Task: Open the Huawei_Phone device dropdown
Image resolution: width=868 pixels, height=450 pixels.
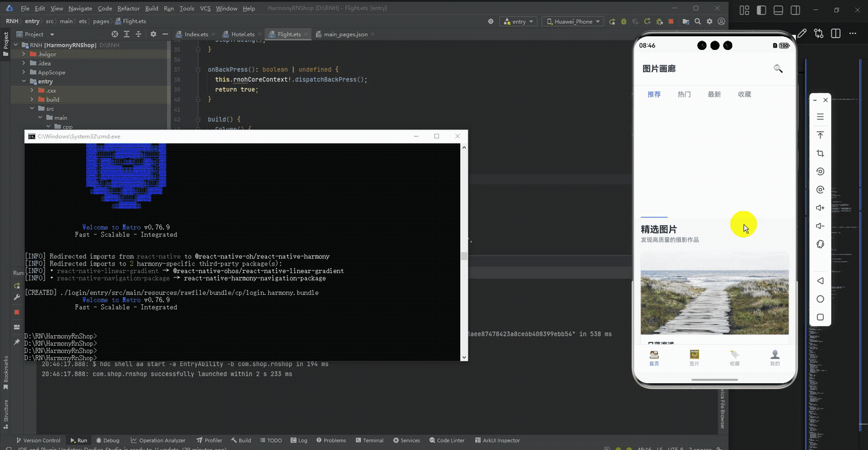Action: 573,21
